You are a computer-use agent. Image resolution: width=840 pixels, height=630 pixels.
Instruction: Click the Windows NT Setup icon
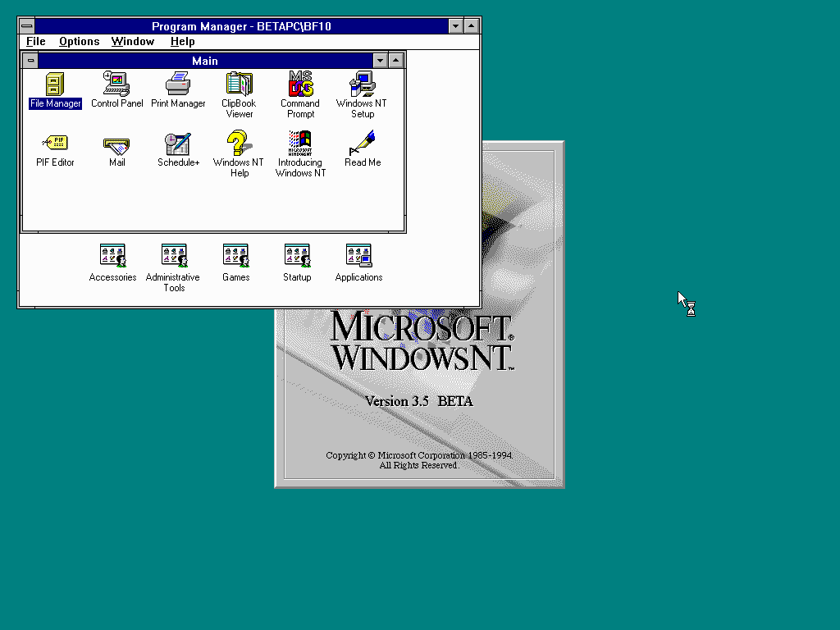click(362, 84)
